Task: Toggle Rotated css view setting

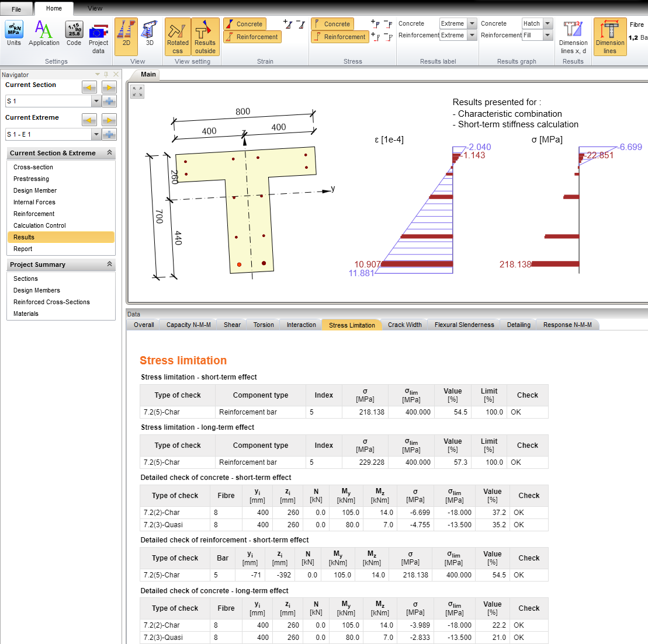Action: pos(178,36)
